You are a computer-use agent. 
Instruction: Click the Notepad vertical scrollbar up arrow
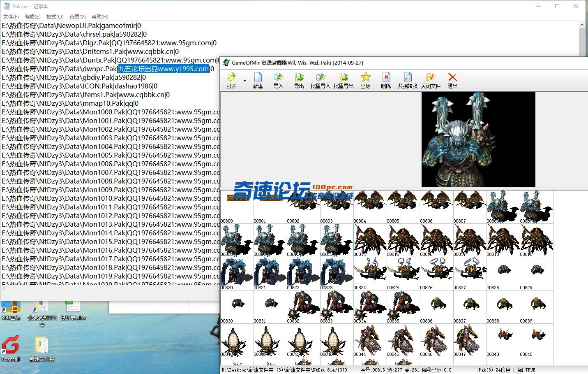[582, 25]
